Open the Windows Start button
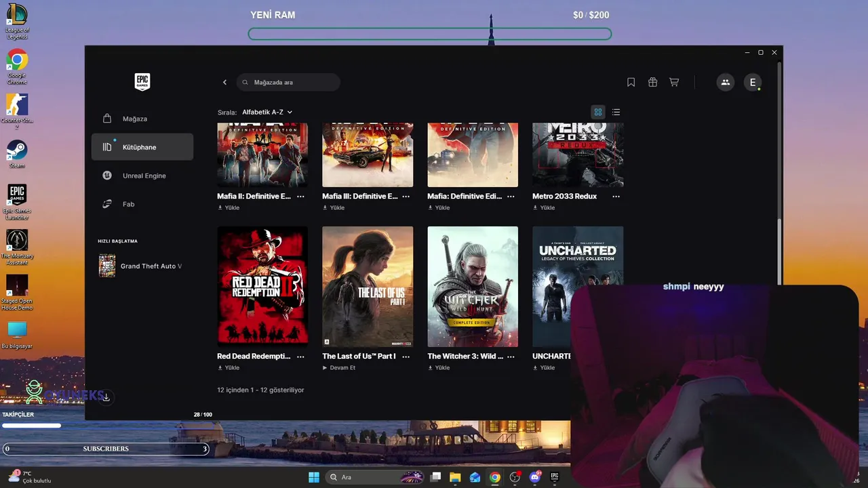868x488 pixels. [x=314, y=477]
